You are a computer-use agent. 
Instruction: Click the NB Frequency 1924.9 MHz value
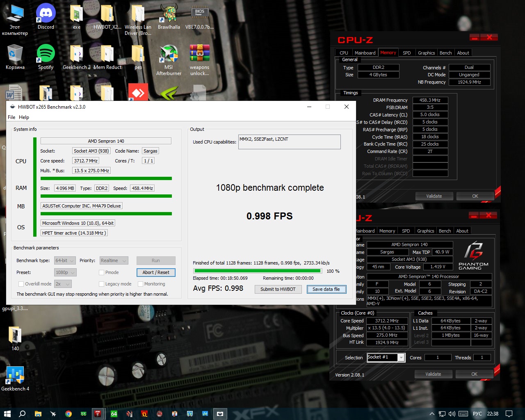click(x=469, y=82)
